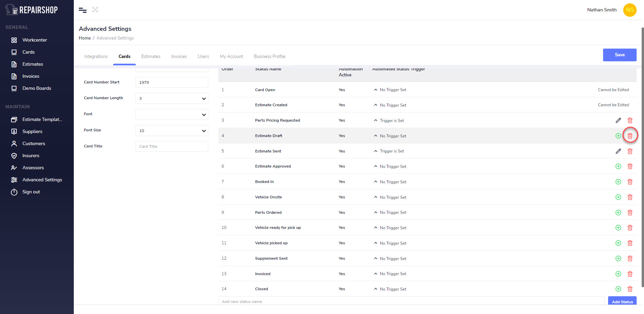Open the NS user avatar
This screenshot has width=644, height=314.
[630, 10]
